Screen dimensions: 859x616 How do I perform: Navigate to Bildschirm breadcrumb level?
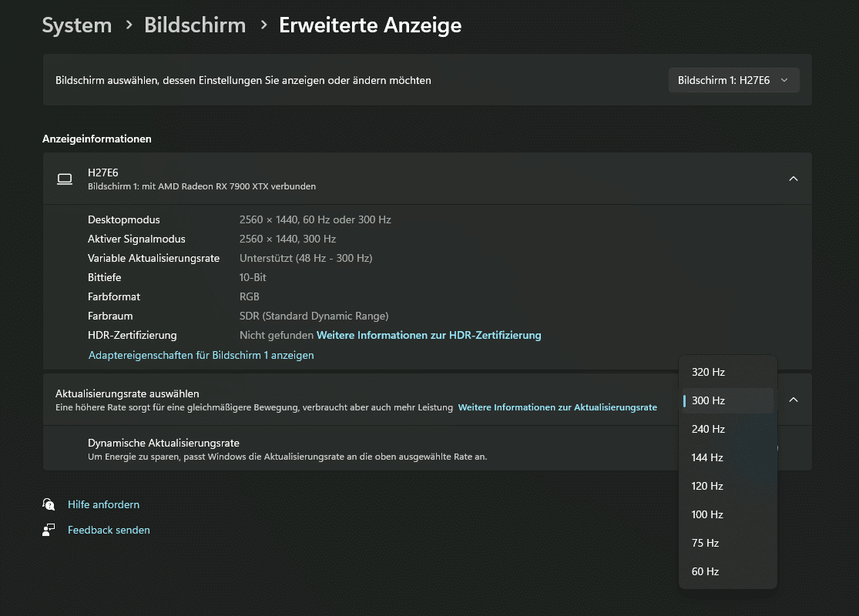(x=195, y=25)
